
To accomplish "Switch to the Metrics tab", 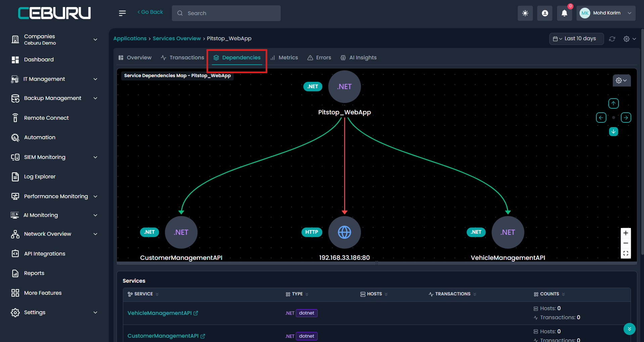I will click(284, 58).
